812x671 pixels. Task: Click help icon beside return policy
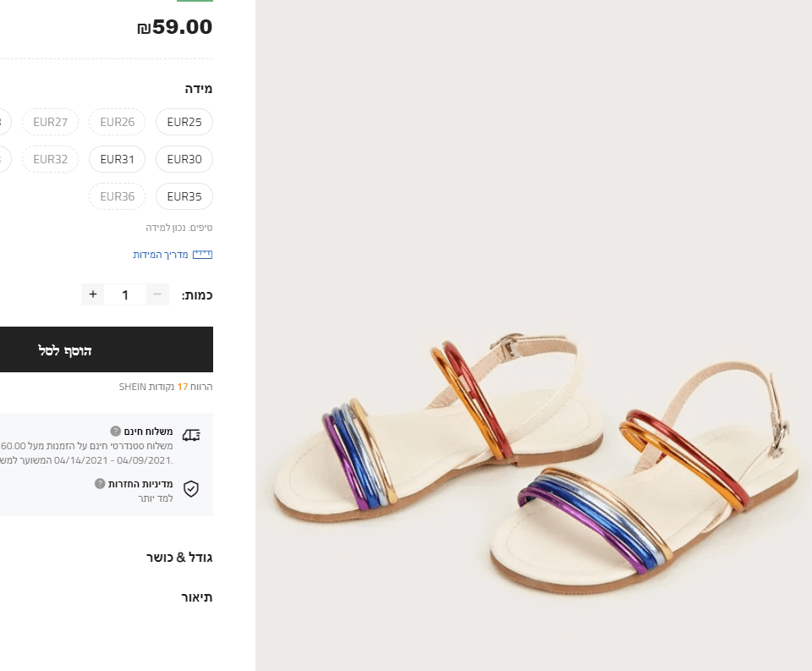tap(100, 484)
